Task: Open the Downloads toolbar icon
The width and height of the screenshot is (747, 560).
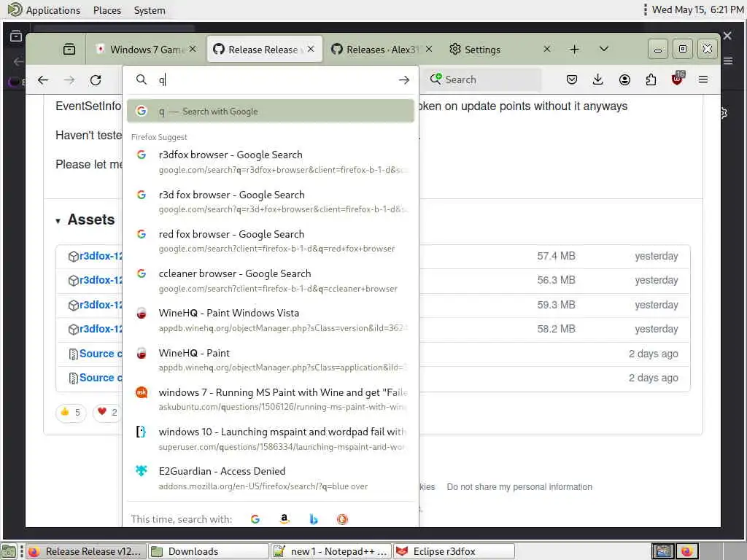Action: [598, 79]
